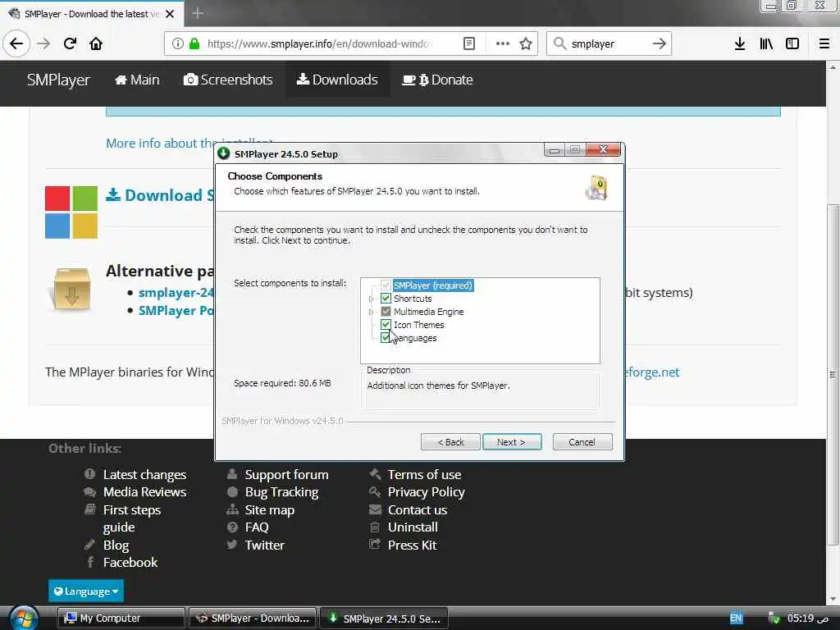
Task: Open More info about the installer link
Action: point(161,143)
